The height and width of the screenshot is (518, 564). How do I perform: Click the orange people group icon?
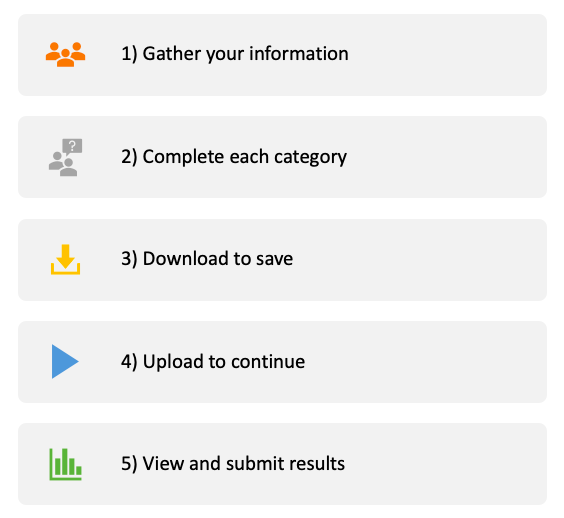pos(65,54)
